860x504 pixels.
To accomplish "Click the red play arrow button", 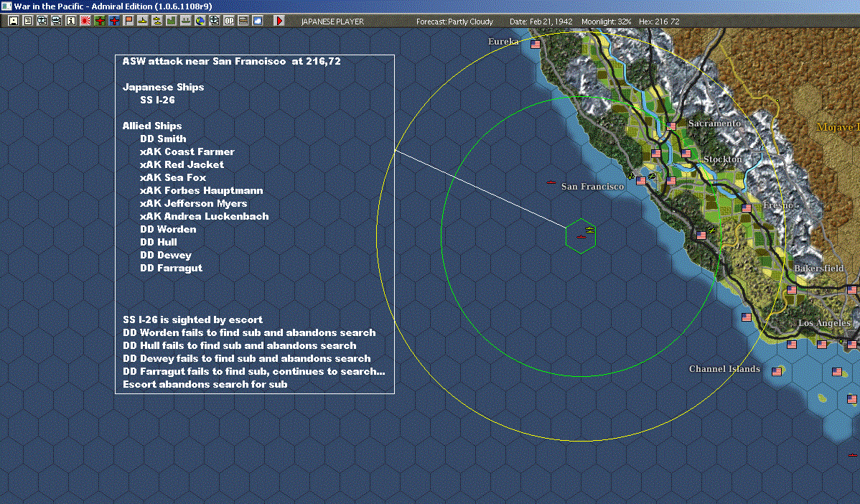I will point(279,21).
